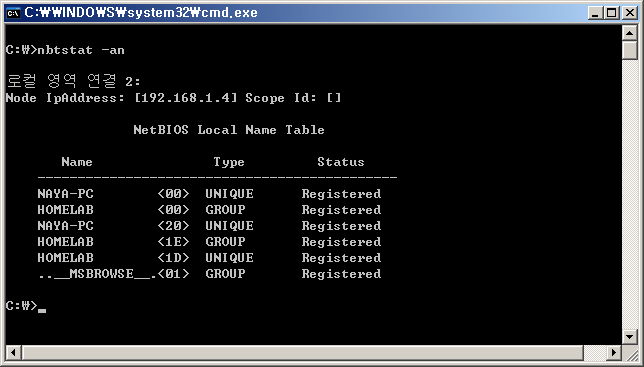Click the Korean connection name line ending '2:'
The width and height of the screenshot is (644, 367).
(x=73, y=81)
